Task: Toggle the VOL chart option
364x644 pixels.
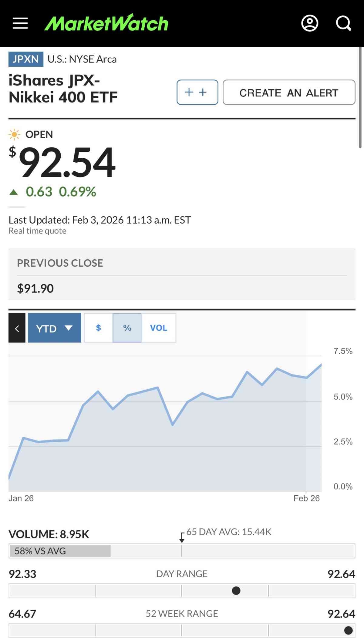Action: tap(159, 328)
